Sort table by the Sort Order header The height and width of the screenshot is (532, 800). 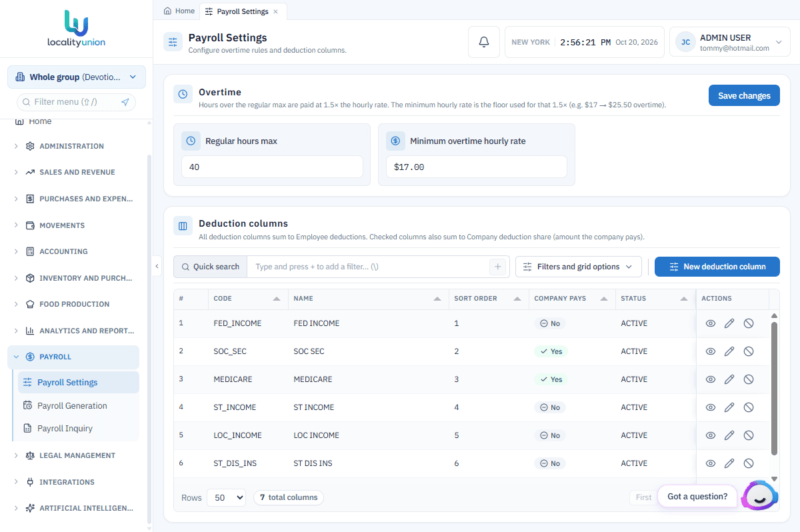[x=488, y=299]
